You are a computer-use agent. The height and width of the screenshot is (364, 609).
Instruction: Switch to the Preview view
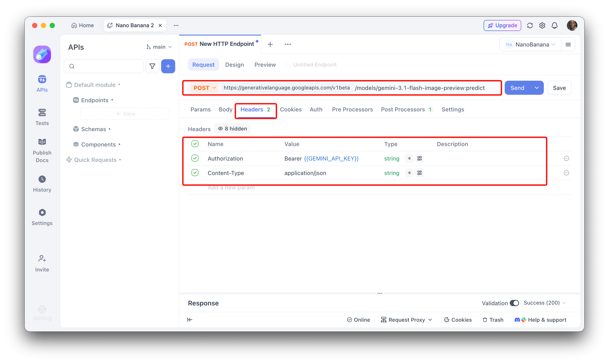(265, 65)
